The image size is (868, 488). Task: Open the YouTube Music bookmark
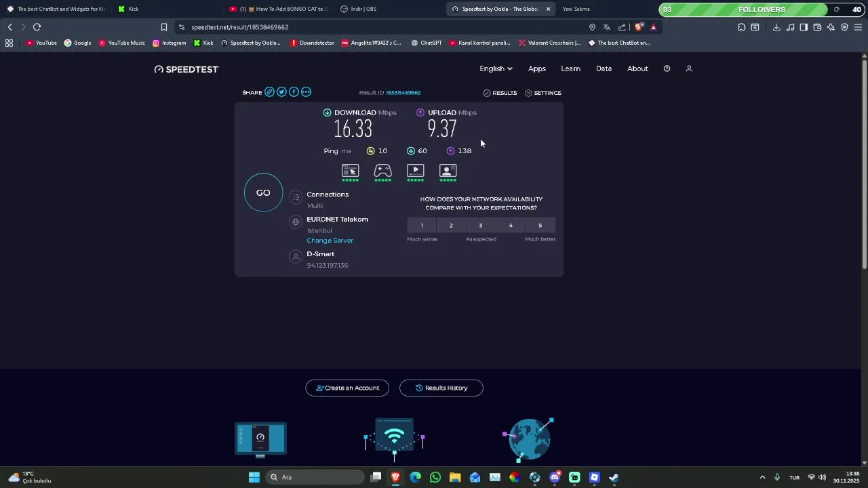(122, 43)
